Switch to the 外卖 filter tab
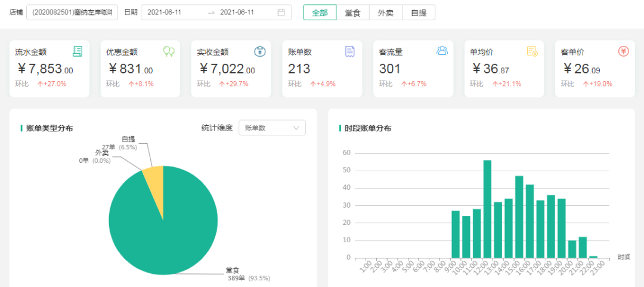The image size is (644, 287). pyautogui.click(x=385, y=13)
